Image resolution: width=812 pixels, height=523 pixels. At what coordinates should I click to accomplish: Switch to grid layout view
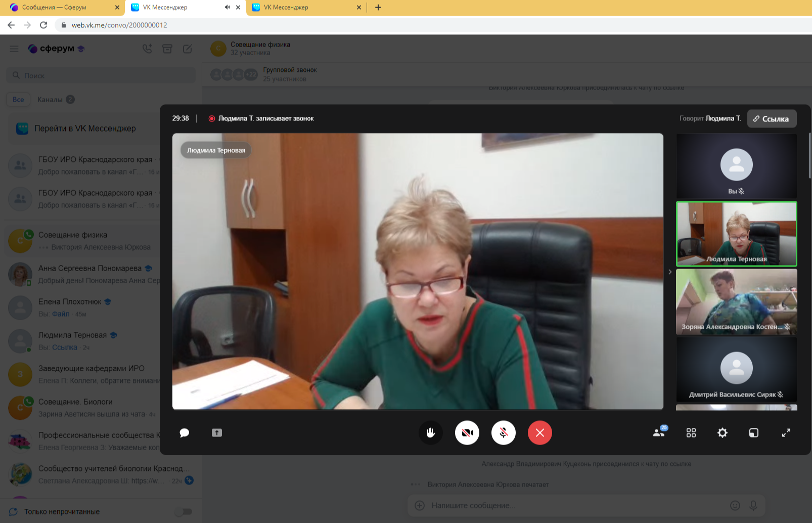point(691,433)
